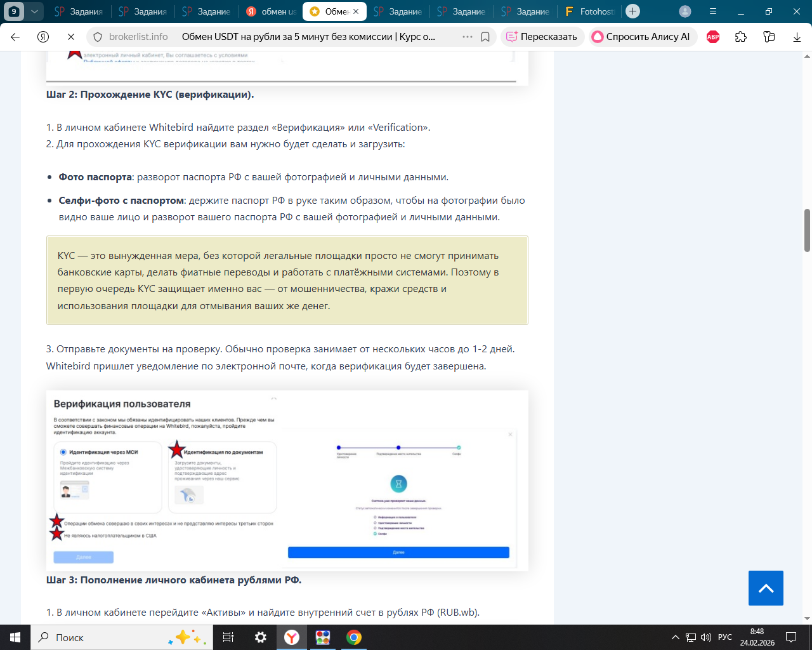
Task: Open the ABP ad blocker extension
Action: click(713, 37)
